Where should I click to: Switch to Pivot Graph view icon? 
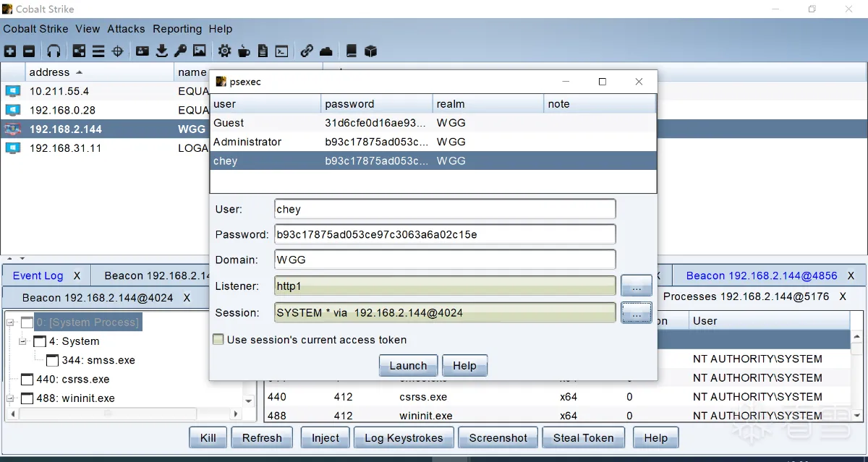(x=80, y=51)
